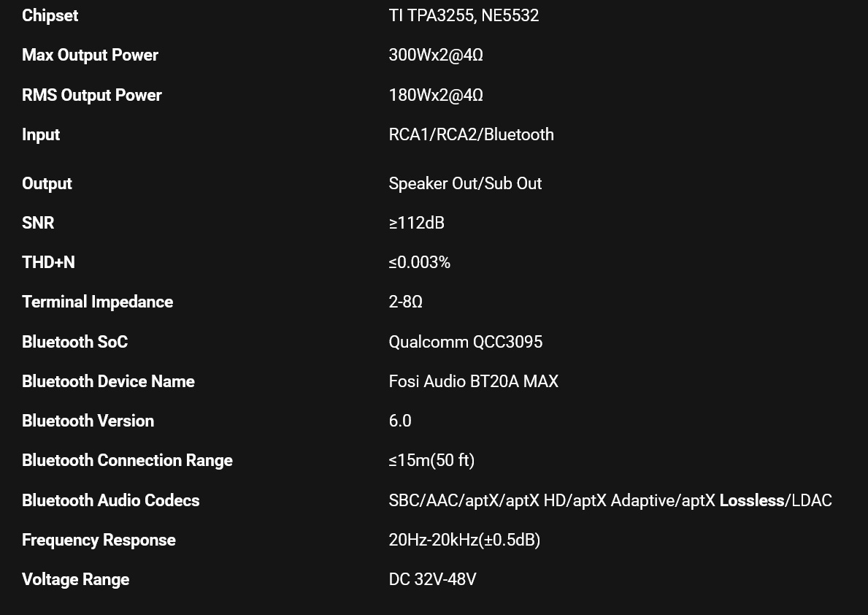Select the Terminal Impedance label

(97, 302)
